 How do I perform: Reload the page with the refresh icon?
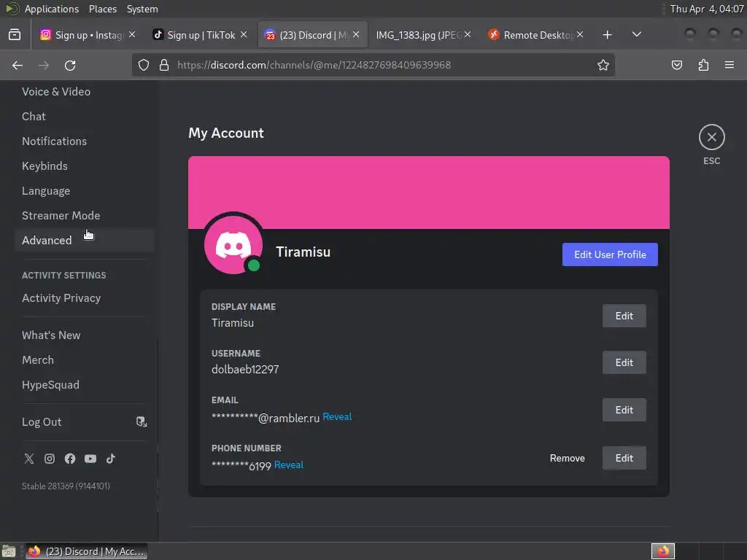tap(70, 65)
